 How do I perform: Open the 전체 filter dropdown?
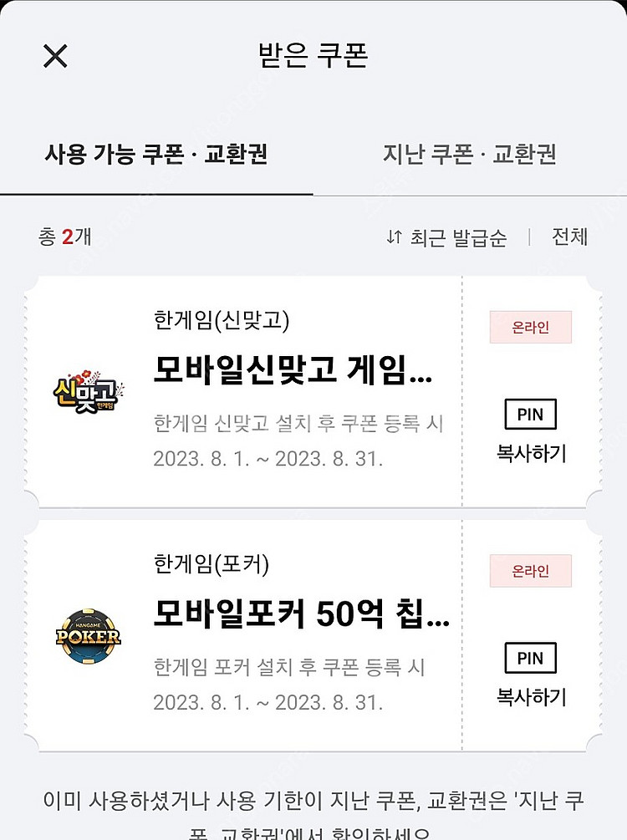click(x=569, y=237)
